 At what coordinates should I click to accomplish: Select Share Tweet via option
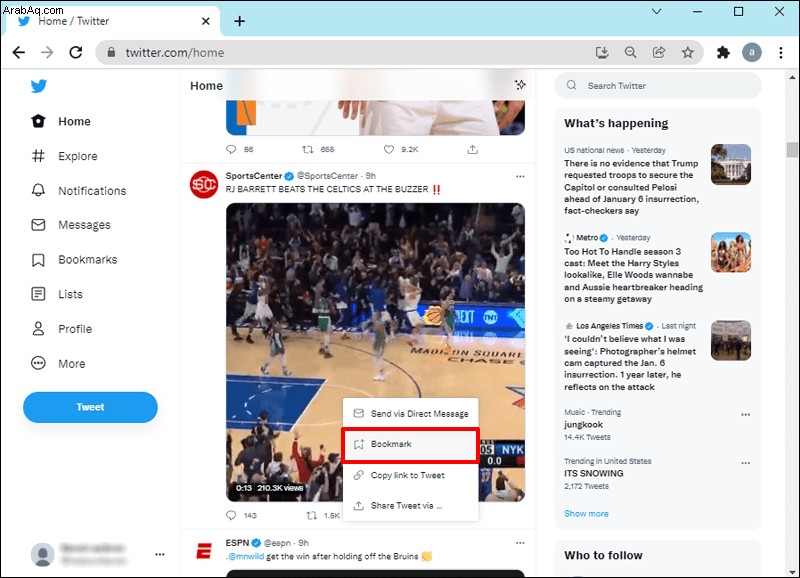point(410,506)
